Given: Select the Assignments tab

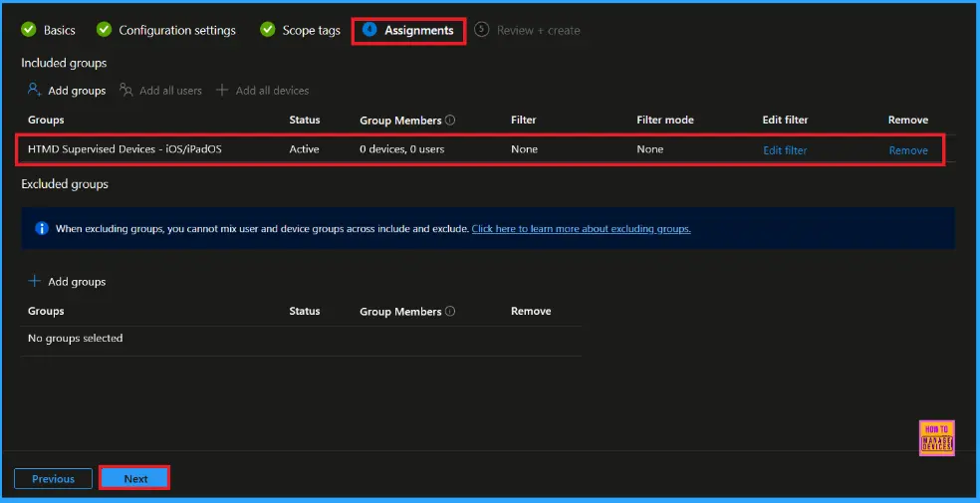Looking at the screenshot, I should coord(418,31).
